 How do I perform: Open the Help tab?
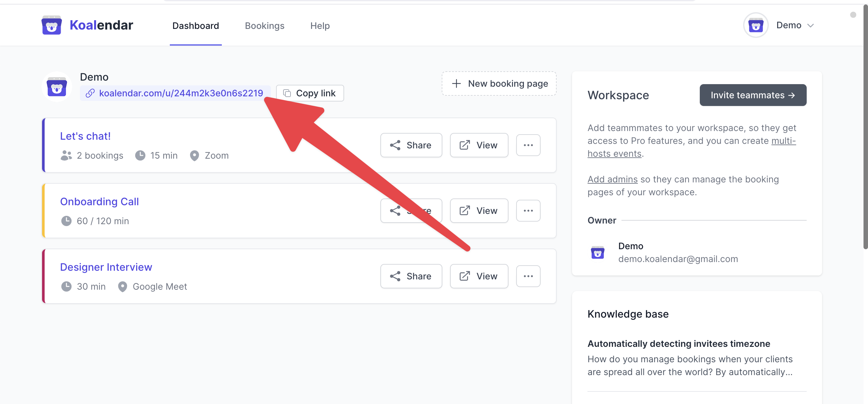click(320, 26)
